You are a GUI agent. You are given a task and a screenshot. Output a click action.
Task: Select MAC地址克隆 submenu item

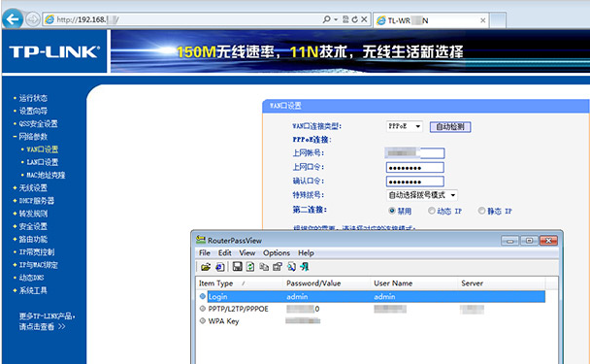click(x=46, y=175)
